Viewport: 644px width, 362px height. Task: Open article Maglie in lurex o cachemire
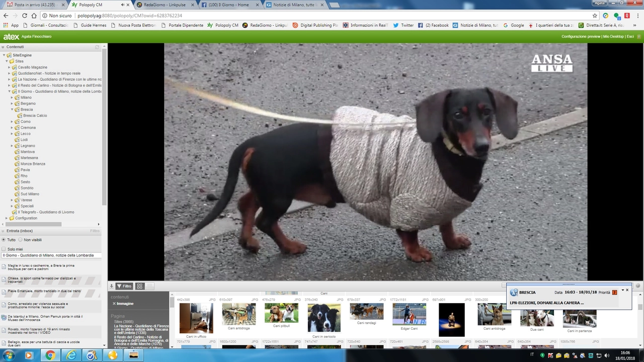click(41, 267)
